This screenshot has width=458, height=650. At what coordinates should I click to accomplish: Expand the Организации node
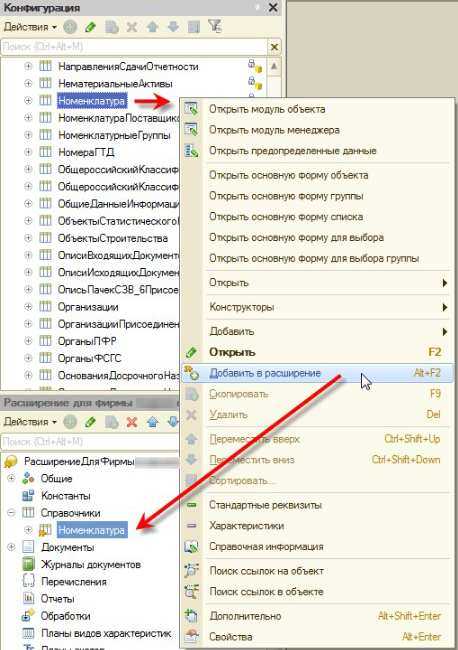point(28,307)
